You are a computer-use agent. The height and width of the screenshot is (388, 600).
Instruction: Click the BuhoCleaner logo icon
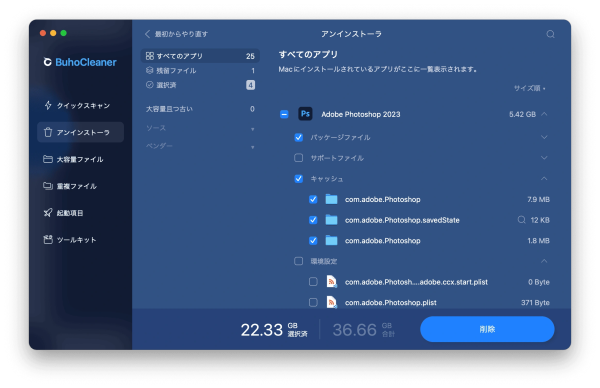[47, 62]
